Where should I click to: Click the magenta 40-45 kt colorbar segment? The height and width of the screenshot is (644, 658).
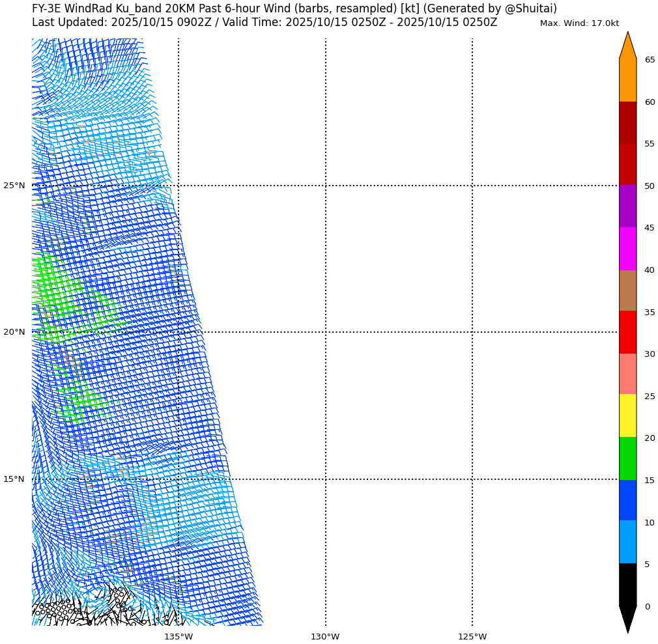(x=627, y=248)
